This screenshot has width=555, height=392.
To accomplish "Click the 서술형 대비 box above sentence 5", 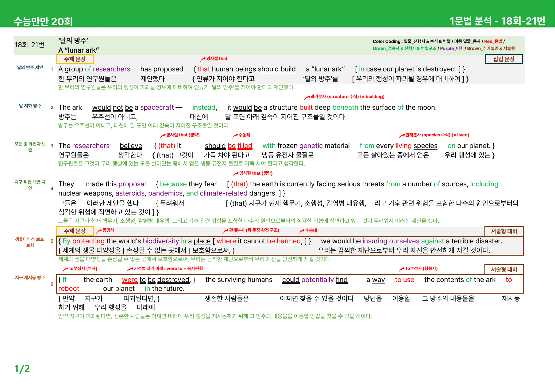I will [x=504, y=231].
